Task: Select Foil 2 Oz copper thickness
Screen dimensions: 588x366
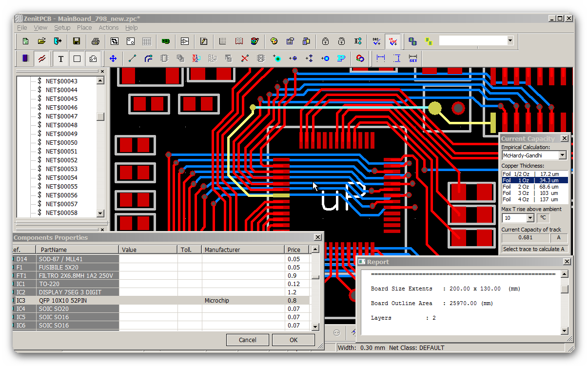Action: 534,187
